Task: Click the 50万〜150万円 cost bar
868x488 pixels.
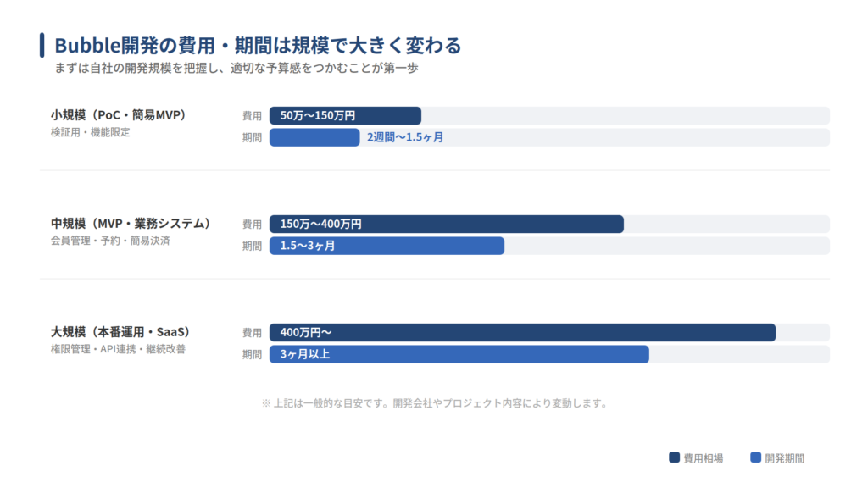Action: click(x=345, y=115)
